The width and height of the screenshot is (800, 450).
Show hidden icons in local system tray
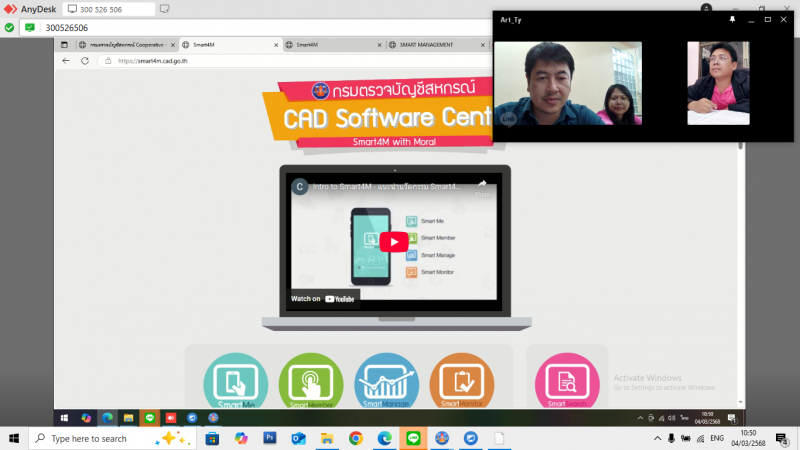(658, 438)
